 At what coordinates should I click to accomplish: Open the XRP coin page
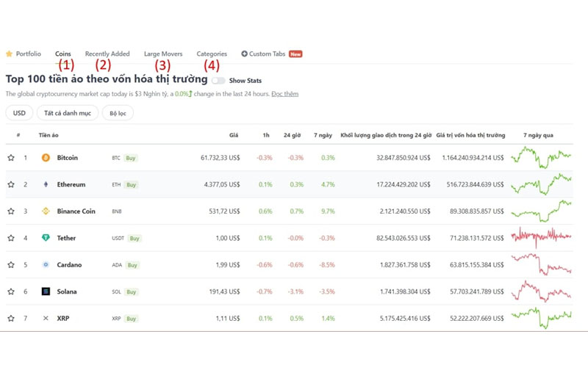[63, 319]
